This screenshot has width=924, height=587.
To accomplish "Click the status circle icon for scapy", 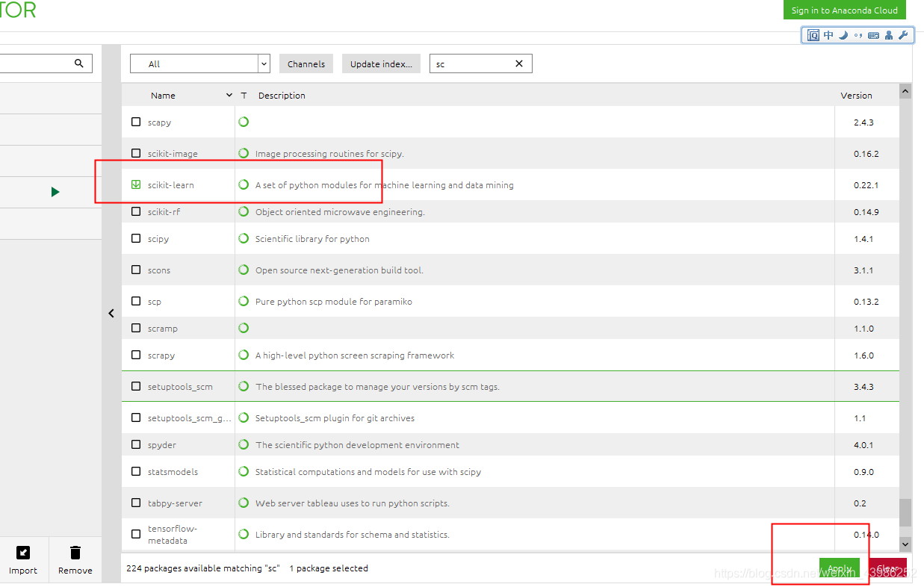I will (x=244, y=122).
